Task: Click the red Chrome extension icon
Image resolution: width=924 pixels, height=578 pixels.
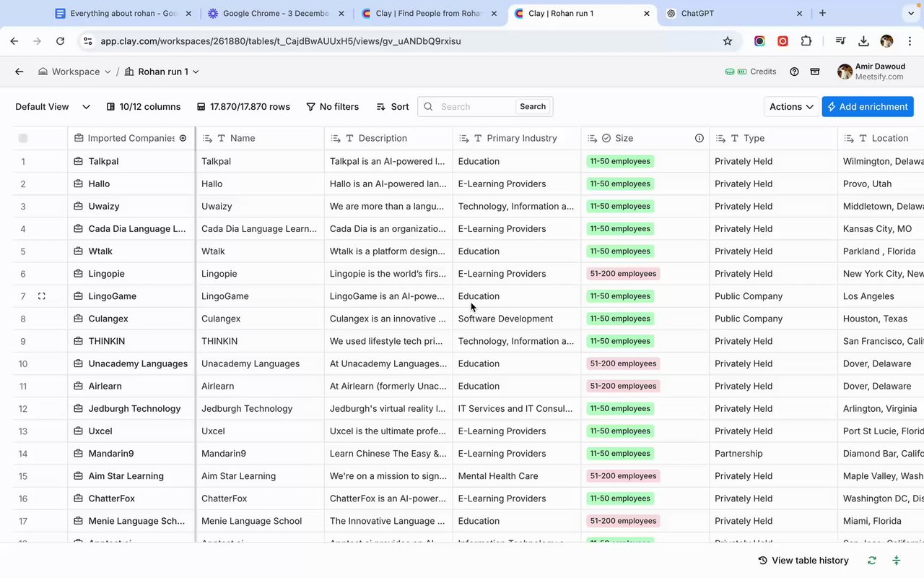Action: click(783, 41)
